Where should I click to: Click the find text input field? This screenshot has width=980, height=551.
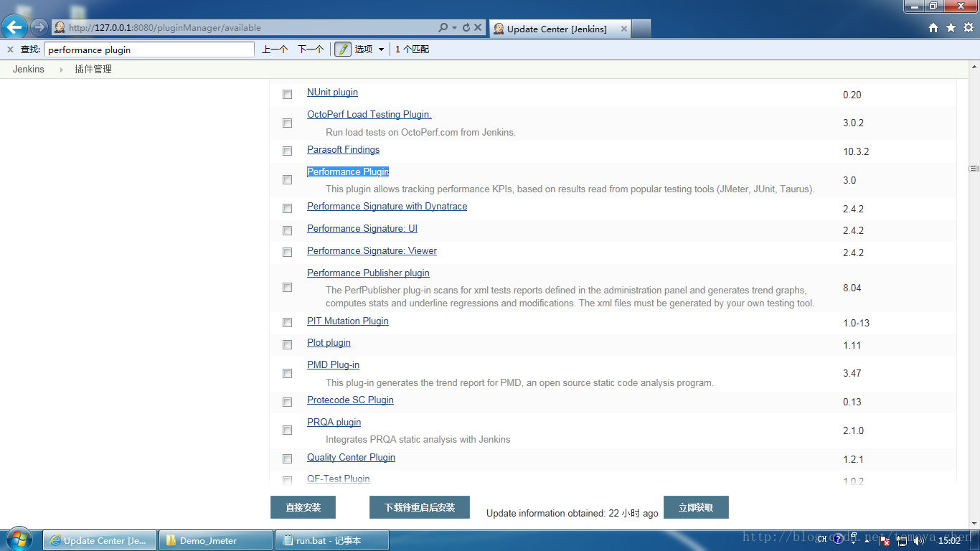(x=149, y=50)
